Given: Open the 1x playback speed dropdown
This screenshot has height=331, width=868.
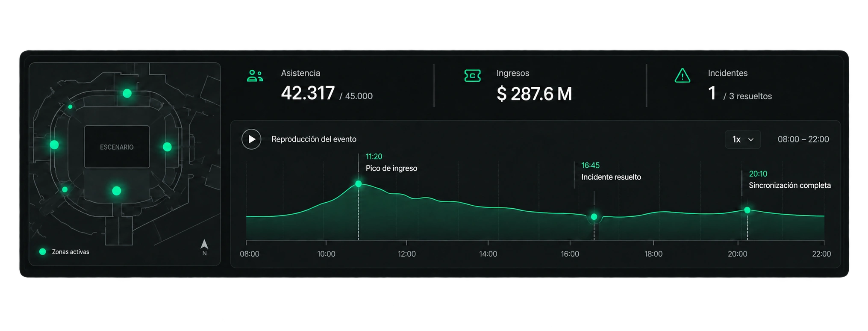Looking at the screenshot, I should 743,139.
